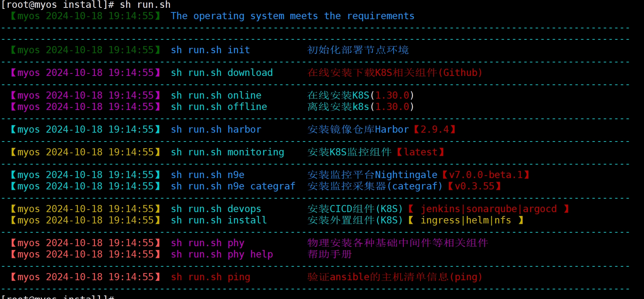Click the 'sh run.sh ping' command
Image resolution: width=644 pixels, height=299 pixels.
[x=210, y=277]
